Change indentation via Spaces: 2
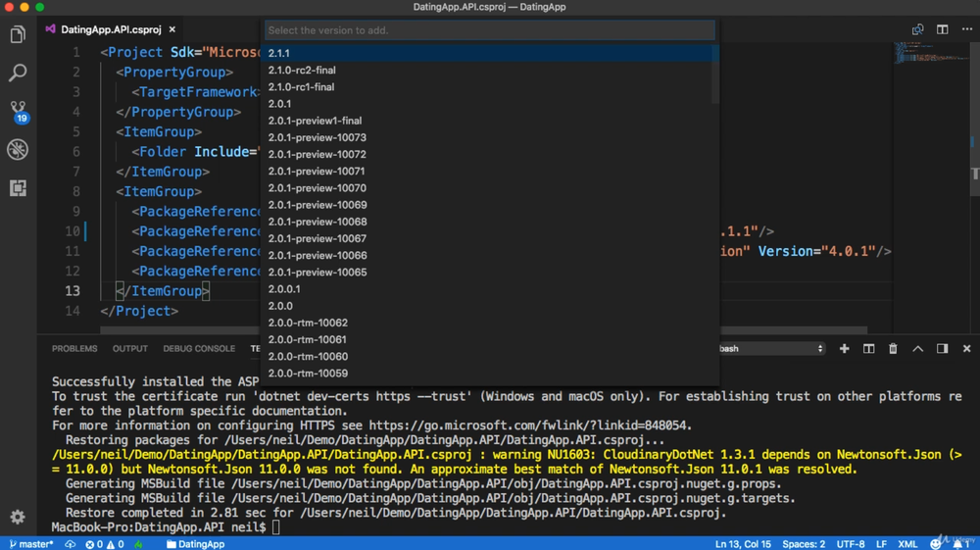Image resolution: width=980 pixels, height=550 pixels. point(804,544)
